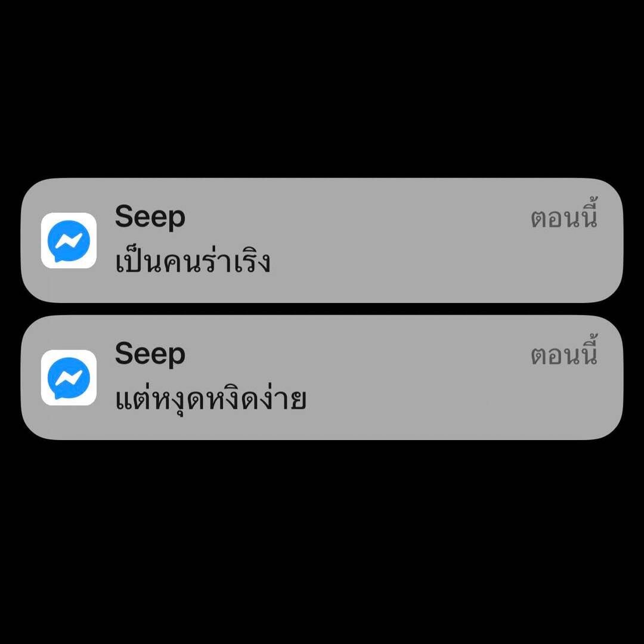Click the dark gap between the two notifications
Viewport: 644px width, 644px height.
click(x=322, y=309)
